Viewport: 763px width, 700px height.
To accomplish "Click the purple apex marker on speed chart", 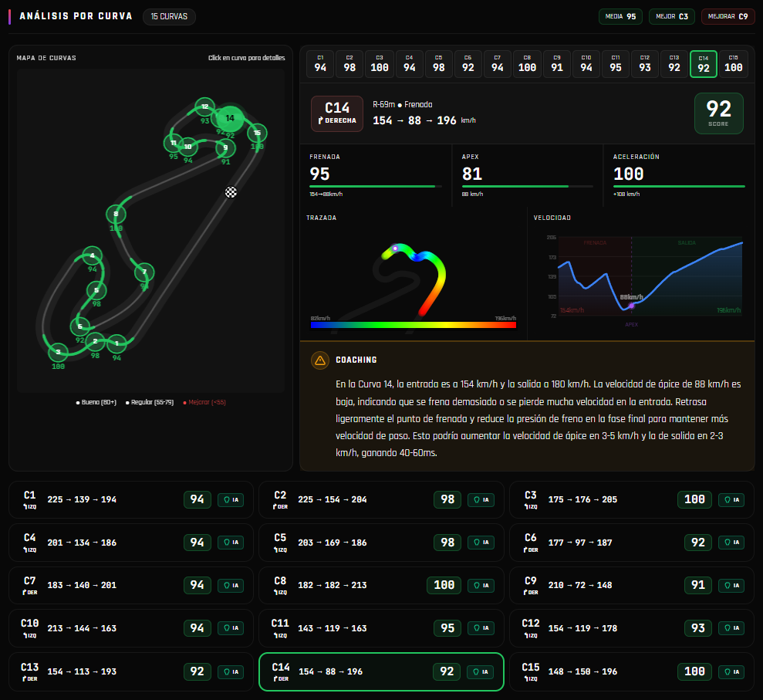I will click(x=632, y=306).
